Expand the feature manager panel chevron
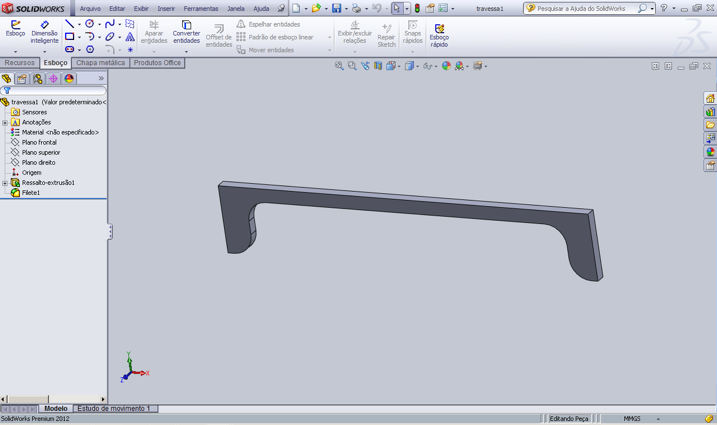717x425 pixels. [x=100, y=79]
